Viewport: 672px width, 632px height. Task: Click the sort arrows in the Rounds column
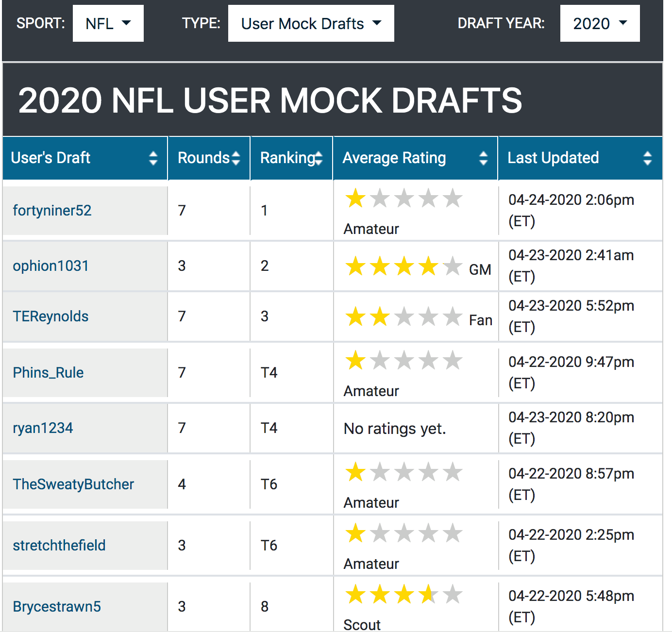click(236, 158)
